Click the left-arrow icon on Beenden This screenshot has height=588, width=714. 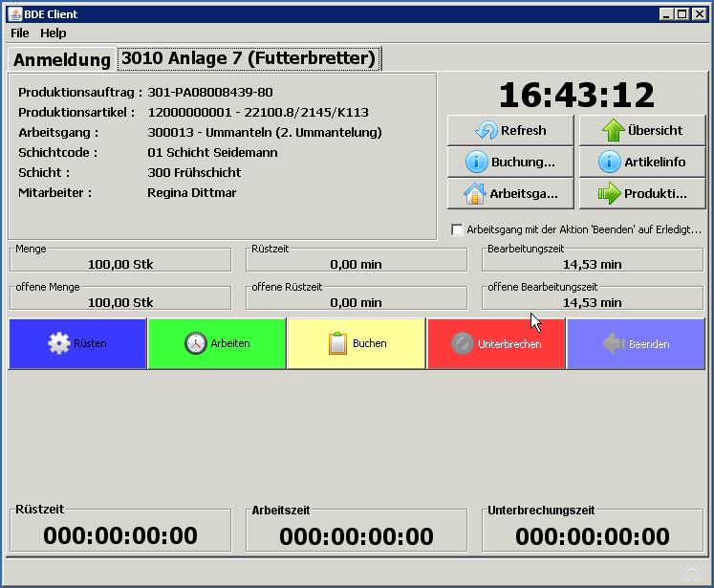614,343
